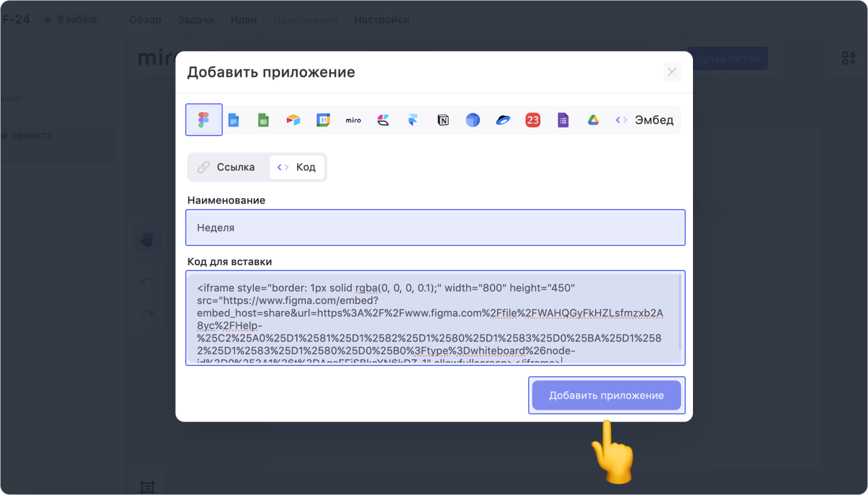Select the hand pan tool in Miro
The width and height of the screenshot is (868, 495).
147,239
